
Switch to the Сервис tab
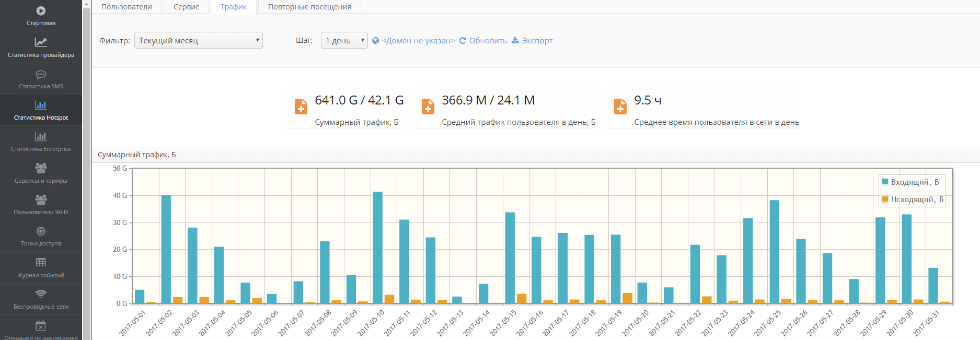pos(186,7)
